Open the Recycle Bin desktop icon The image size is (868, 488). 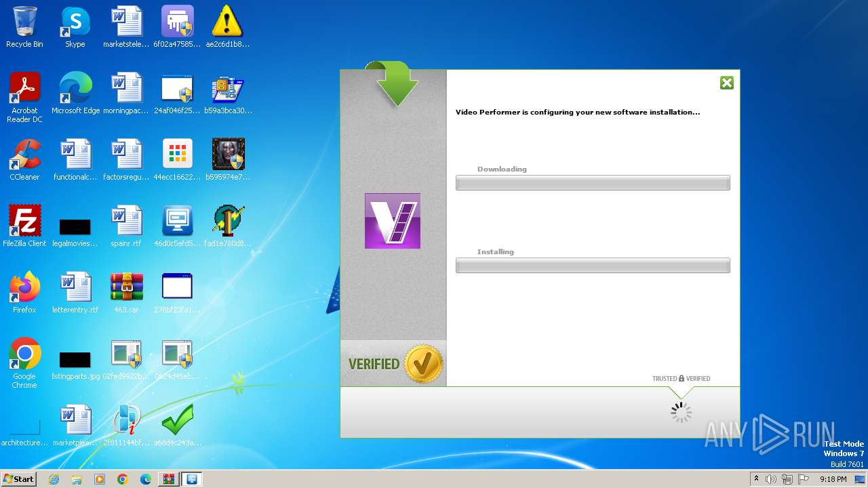point(24,27)
